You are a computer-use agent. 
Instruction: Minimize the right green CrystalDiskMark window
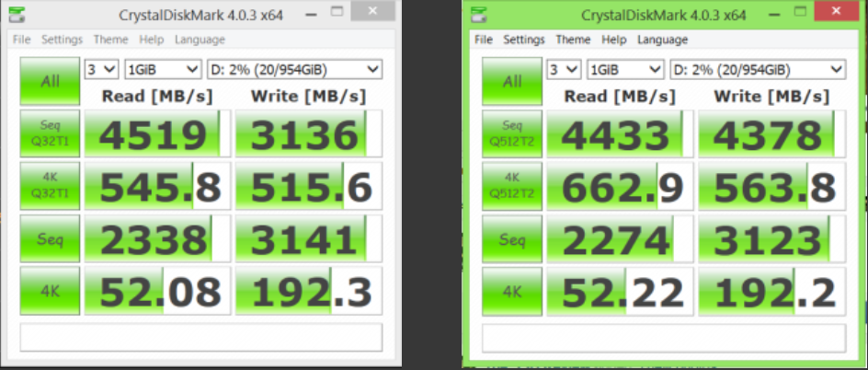[x=773, y=15]
